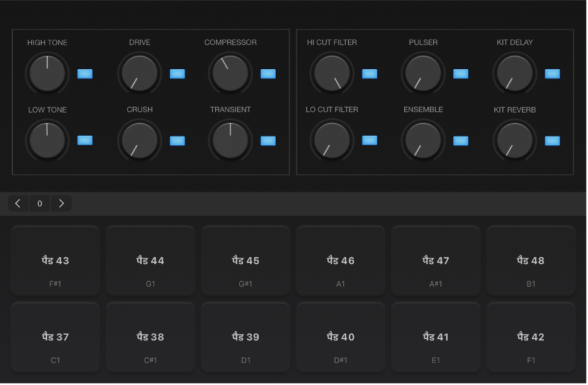This screenshot has height=385, width=588.
Task: Toggle the Kit Reverb button
Action: pyautogui.click(x=552, y=141)
